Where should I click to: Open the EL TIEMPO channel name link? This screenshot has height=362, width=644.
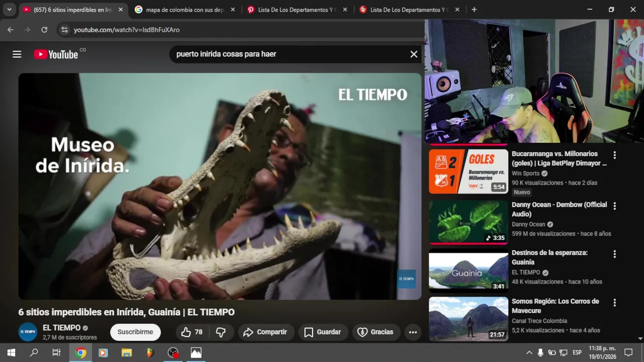point(61,327)
